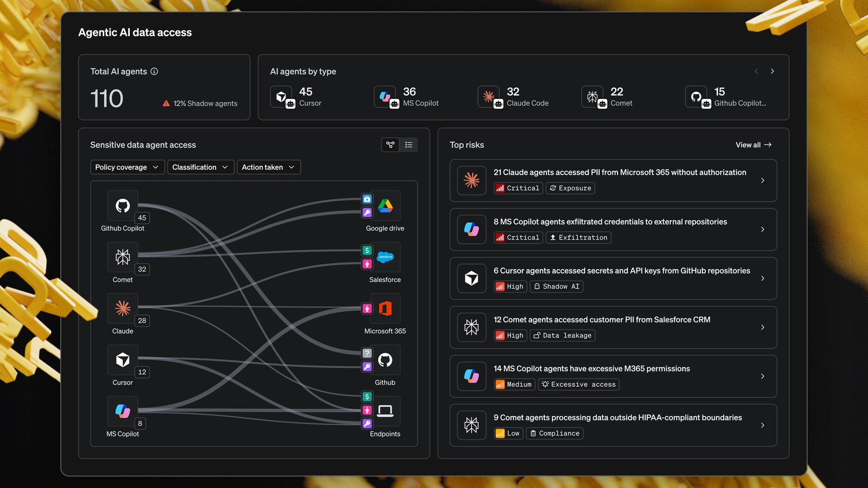The width and height of the screenshot is (868, 488).
Task: Click the 45 count badge on Github Copilot
Action: click(142, 218)
